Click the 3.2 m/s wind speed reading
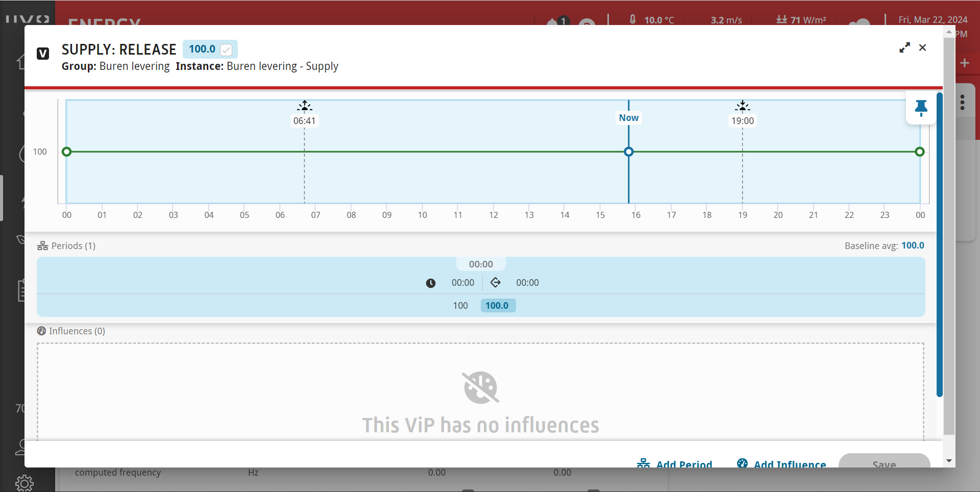The height and width of the screenshot is (492, 980). [x=726, y=20]
